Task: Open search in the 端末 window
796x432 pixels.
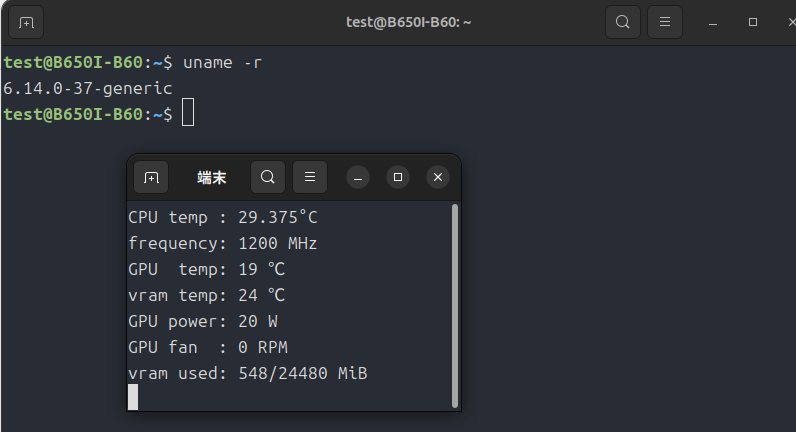Action: 268,177
